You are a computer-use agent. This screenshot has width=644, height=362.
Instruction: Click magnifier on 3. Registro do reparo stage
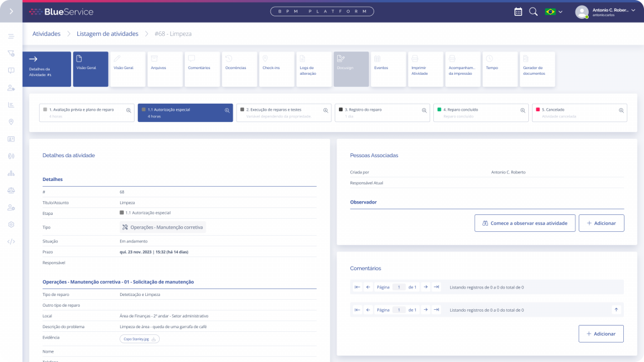[x=425, y=111]
